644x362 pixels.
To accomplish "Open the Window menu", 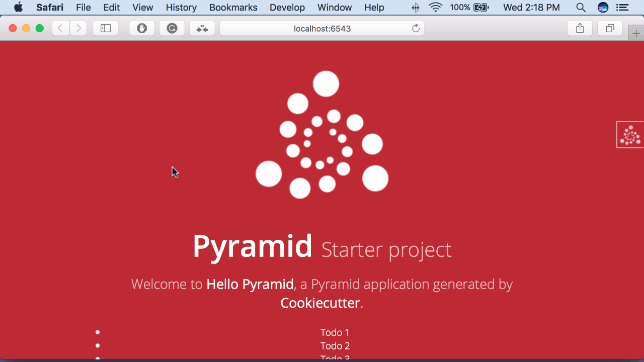I will coord(335,8).
